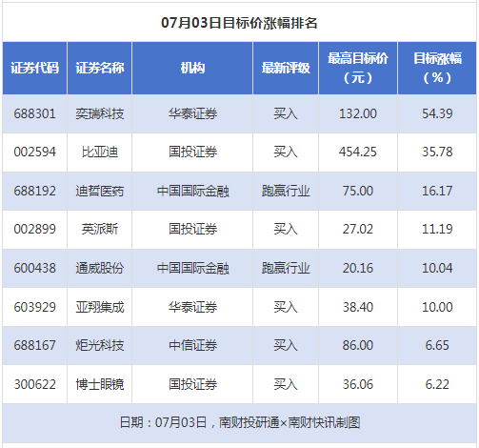479x448 pixels.
Task: Click the 炬光科技 name cell
Action: click(100, 345)
